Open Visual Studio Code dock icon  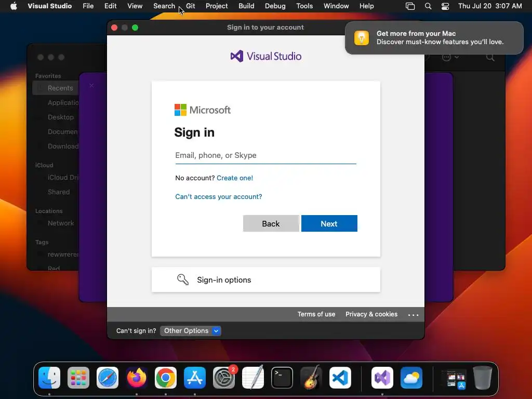tap(340, 378)
